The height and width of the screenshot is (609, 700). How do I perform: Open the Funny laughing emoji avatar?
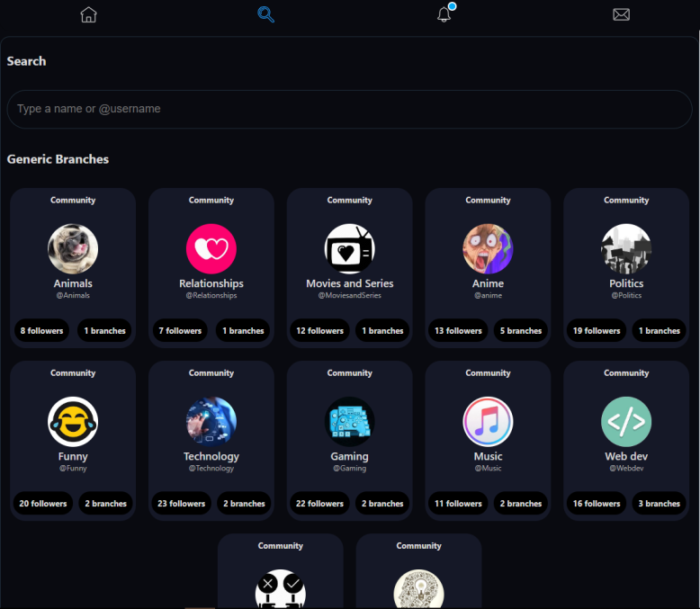(73, 422)
